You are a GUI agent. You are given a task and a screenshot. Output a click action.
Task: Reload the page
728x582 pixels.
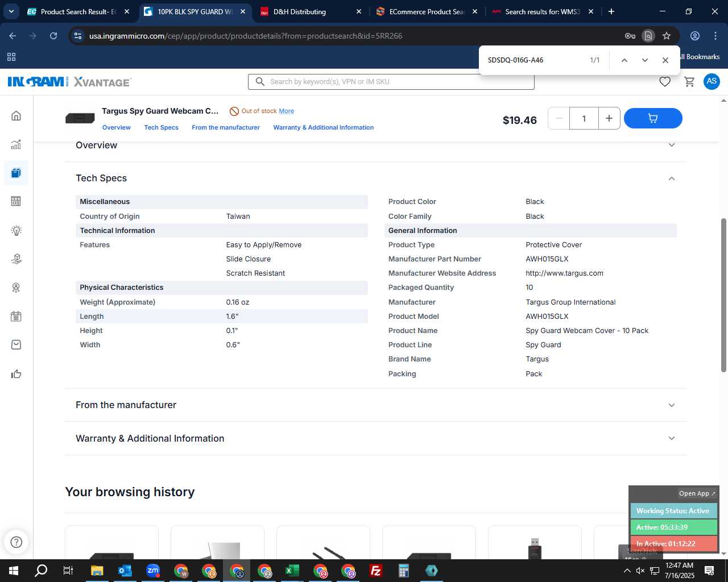tap(53, 36)
